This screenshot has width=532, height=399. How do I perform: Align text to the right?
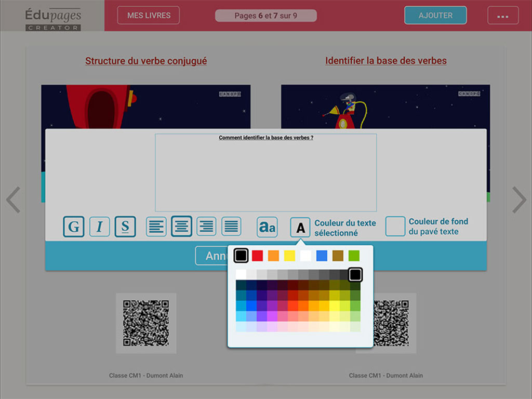tap(206, 227)
